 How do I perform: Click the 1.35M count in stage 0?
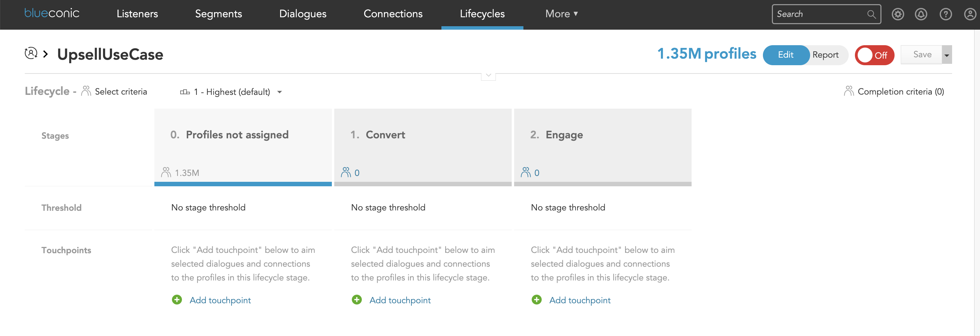(x=187, y=173)
